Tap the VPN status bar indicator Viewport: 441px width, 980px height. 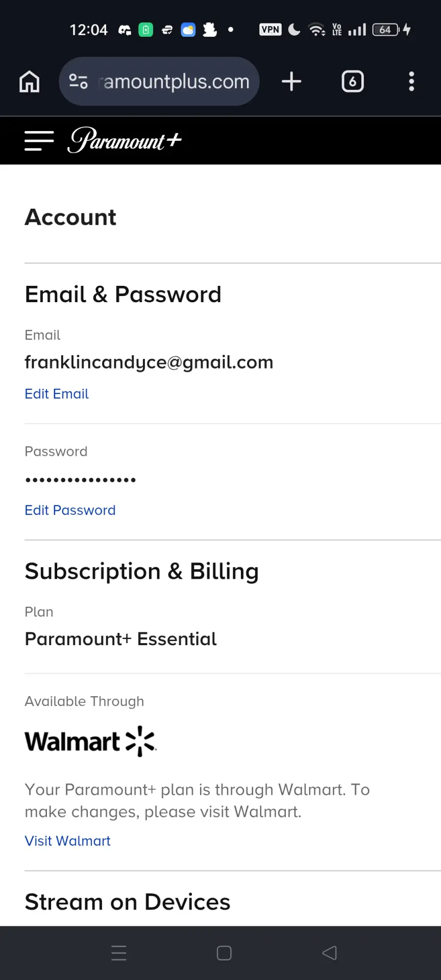[x=271, y=30]
